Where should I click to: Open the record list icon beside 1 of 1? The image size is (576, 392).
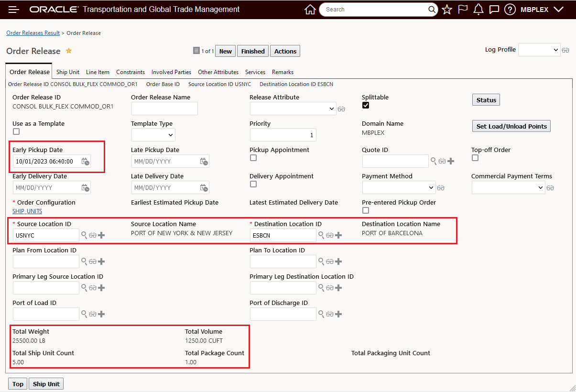pyautogui.click(x=196, y=51)
